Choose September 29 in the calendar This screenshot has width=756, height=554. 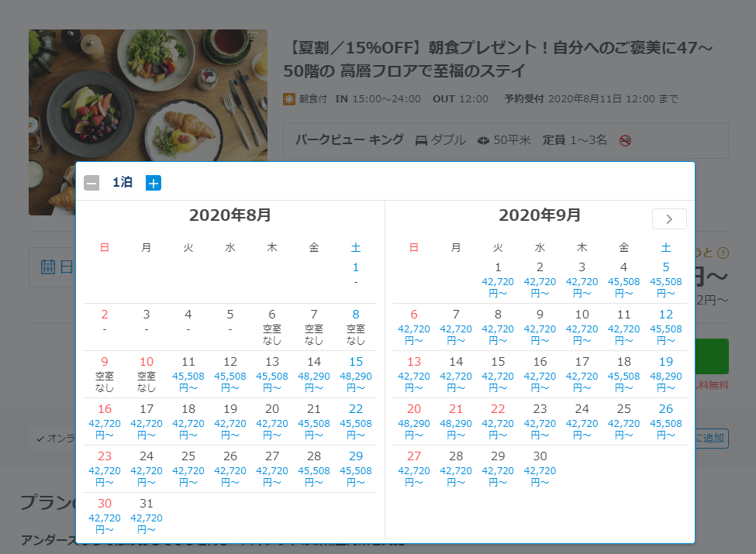coord(498,469)
